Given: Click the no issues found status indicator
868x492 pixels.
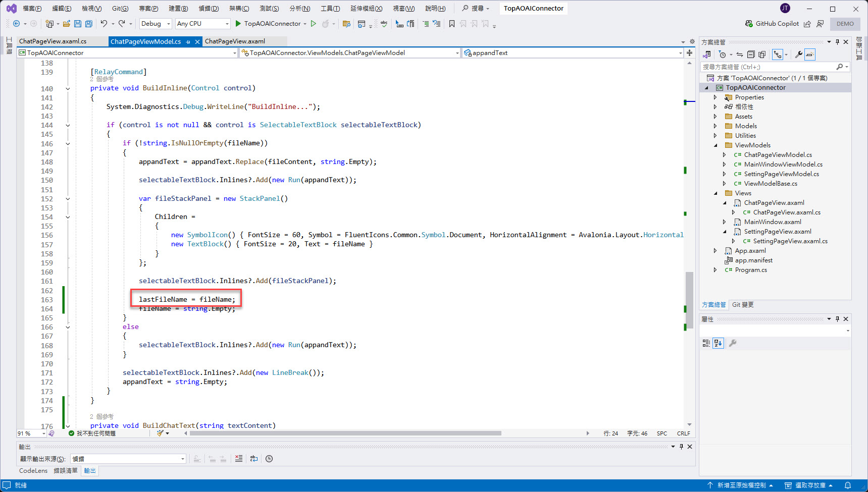Looking at the screenshot, I should pyautogui.click(x=92, y=433).
